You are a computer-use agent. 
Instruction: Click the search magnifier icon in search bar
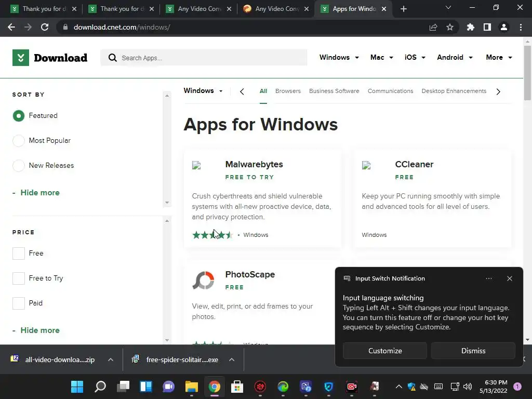[x=112, y=58]
